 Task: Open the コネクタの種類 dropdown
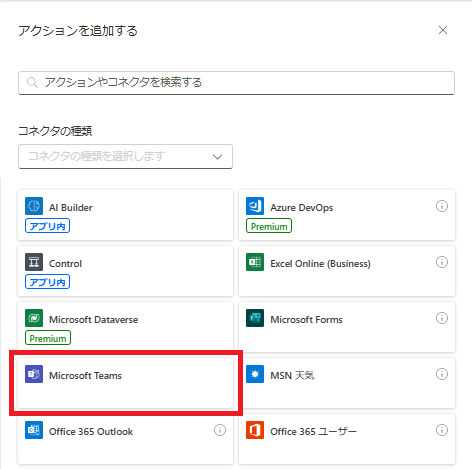click(125, 156)
